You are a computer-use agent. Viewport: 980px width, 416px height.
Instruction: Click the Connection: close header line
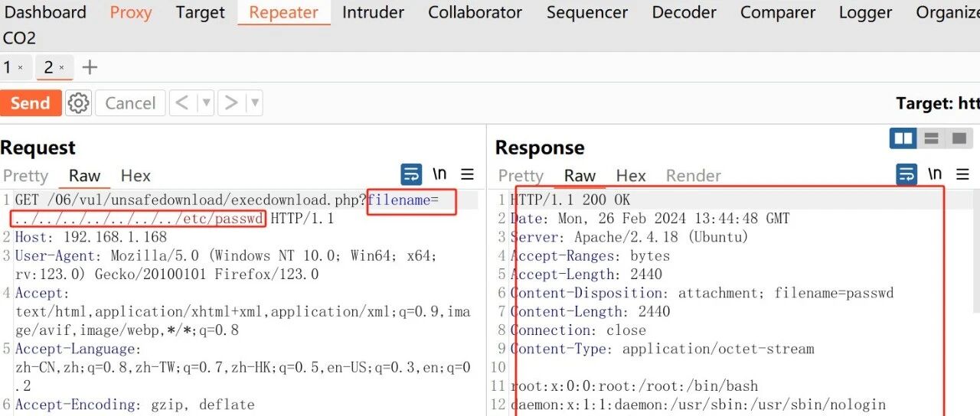coord(578,330)
